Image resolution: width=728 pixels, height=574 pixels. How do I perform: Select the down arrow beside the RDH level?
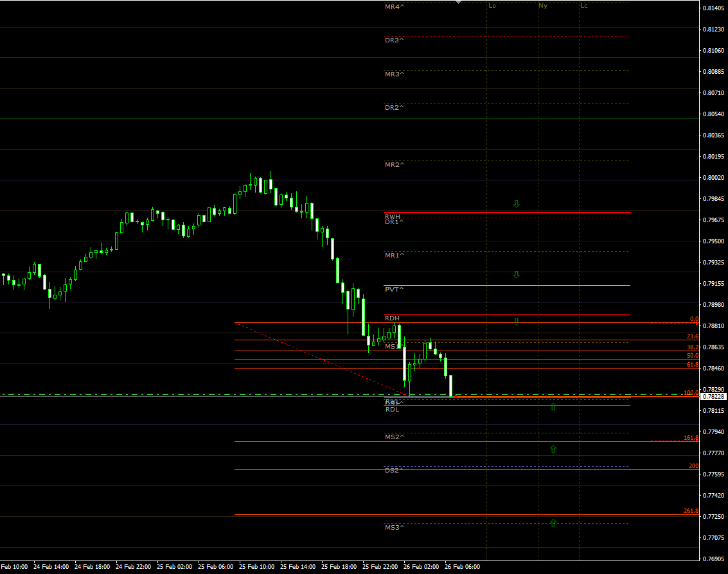pos(516,320)
